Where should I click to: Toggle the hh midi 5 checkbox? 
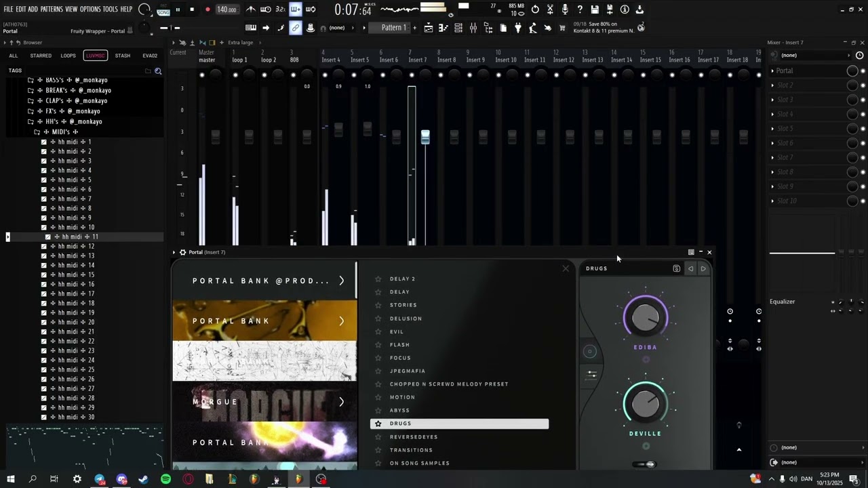[44, 180]
